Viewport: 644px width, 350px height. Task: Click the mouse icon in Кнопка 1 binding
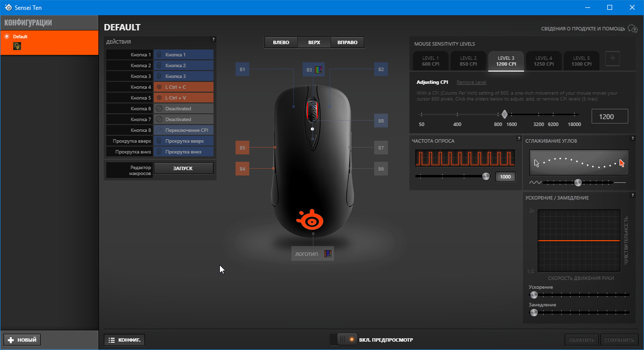(x=159, y=55)
